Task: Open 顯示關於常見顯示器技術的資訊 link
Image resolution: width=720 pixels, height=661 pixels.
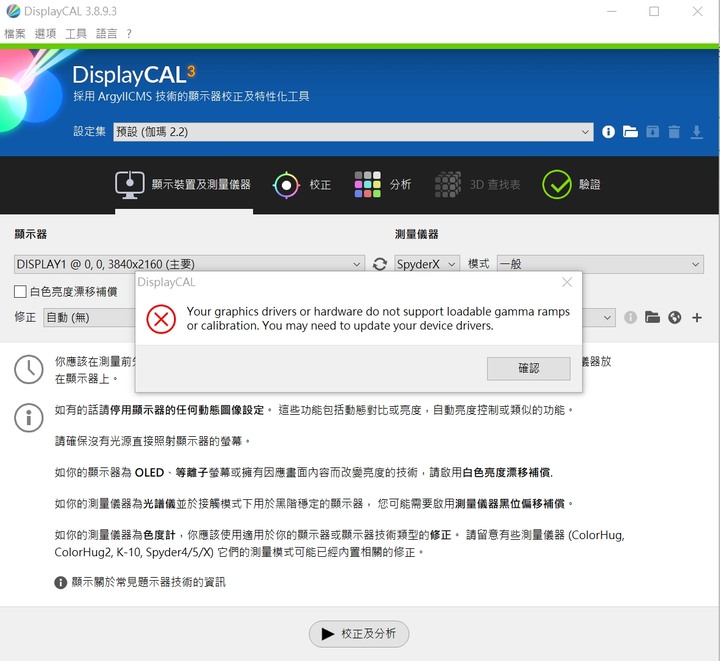Action: pos(149,583)
